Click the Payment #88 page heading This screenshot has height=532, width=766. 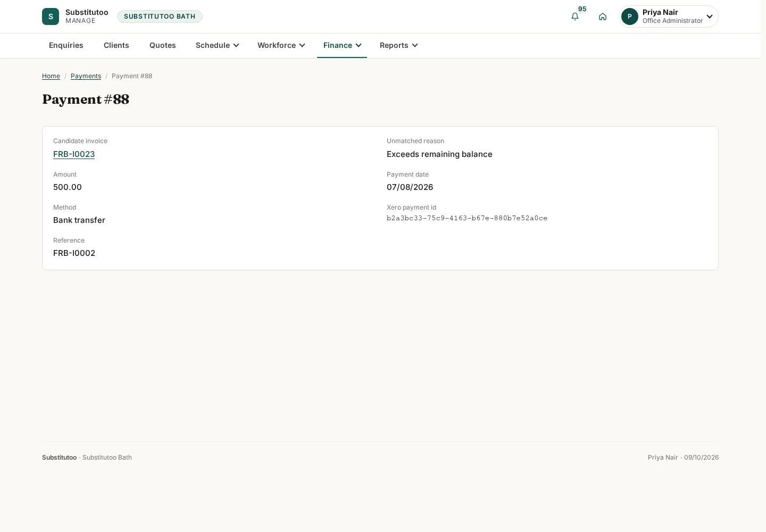pyautogui.click(x=86, y=99)
